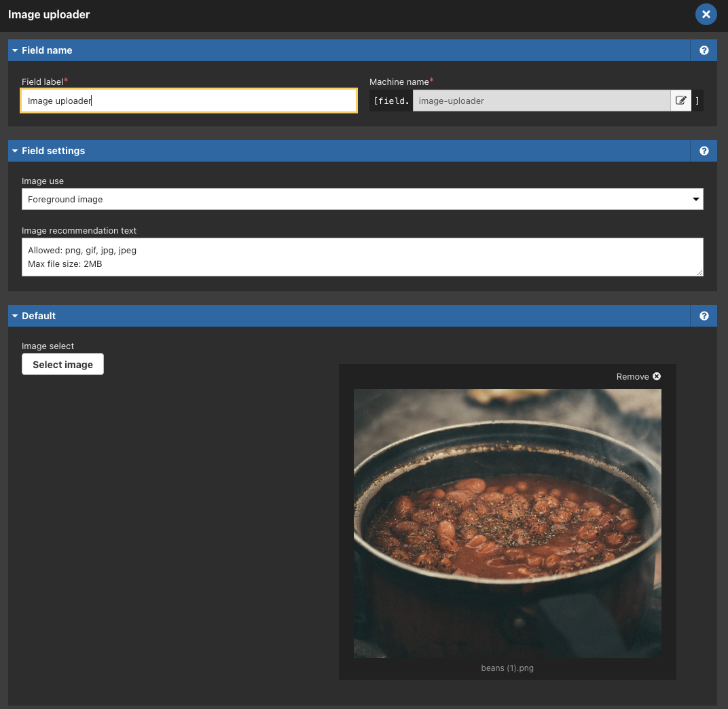The image size is (728, 709).
Task: Click the Field label caption
Action: coord(42,81)
